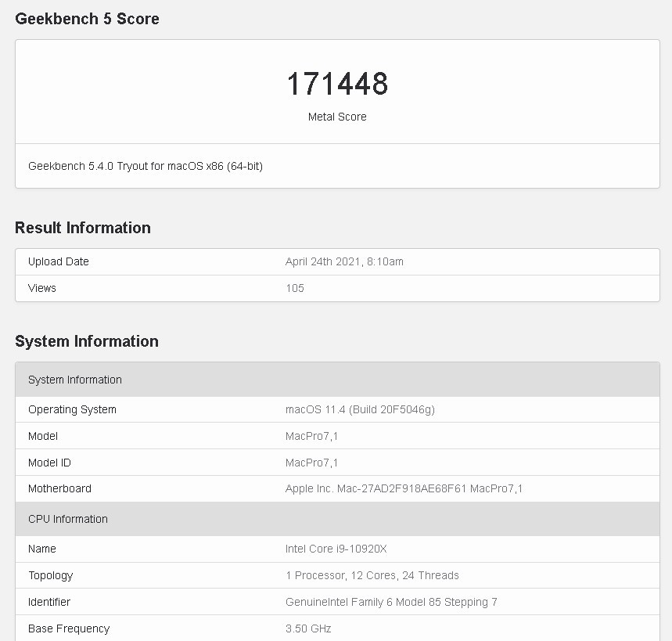Screen dimensions: 672x641
Task: Select the macOS 11.4 (Build 20F5046g) value
Action: pyautogui.click(x=360, y=409)
